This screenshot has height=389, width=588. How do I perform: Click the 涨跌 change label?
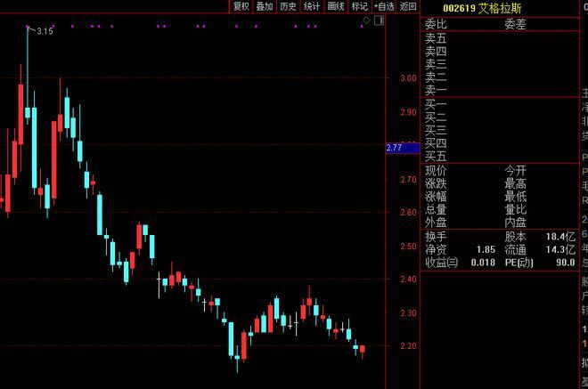436,183
